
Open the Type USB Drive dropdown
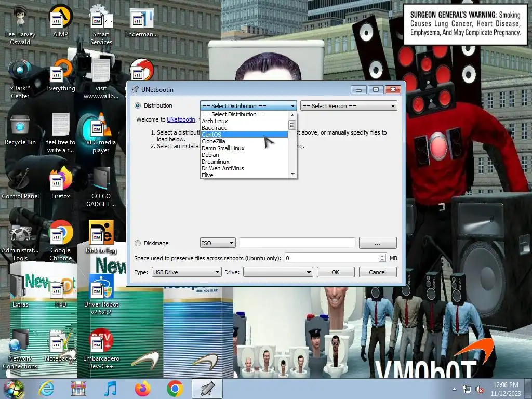(187, 272)
